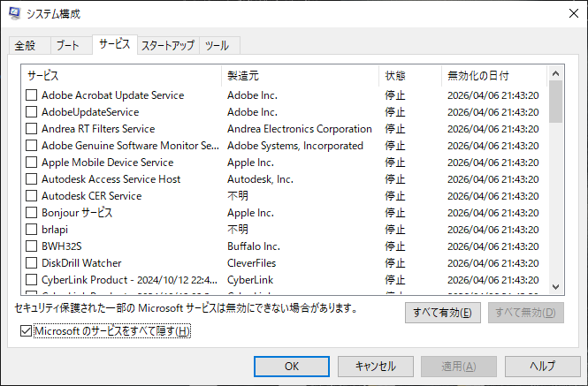Select the サービス tab

(114, 44)
